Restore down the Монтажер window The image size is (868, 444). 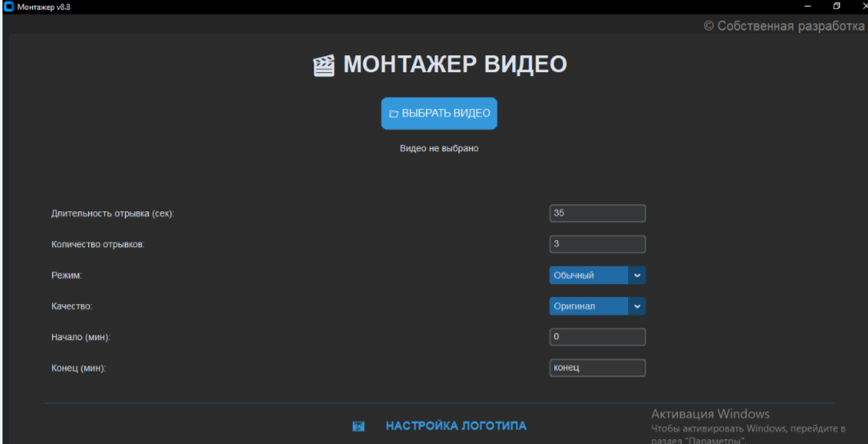836,7
